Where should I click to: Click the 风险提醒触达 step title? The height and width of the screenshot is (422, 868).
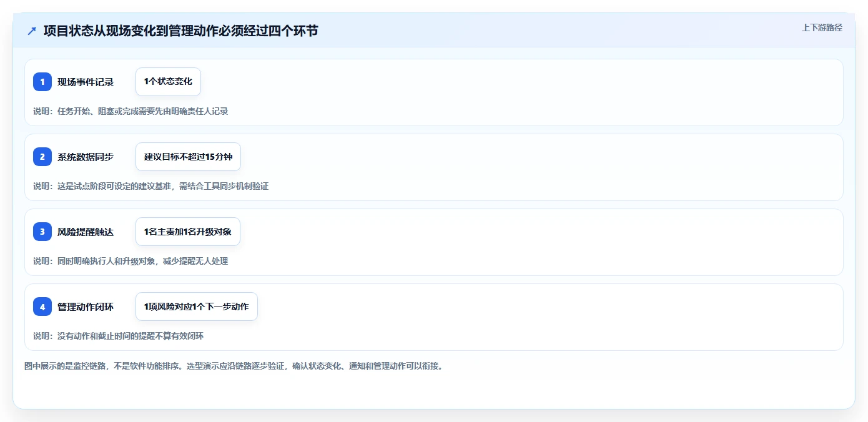(86, 232)
